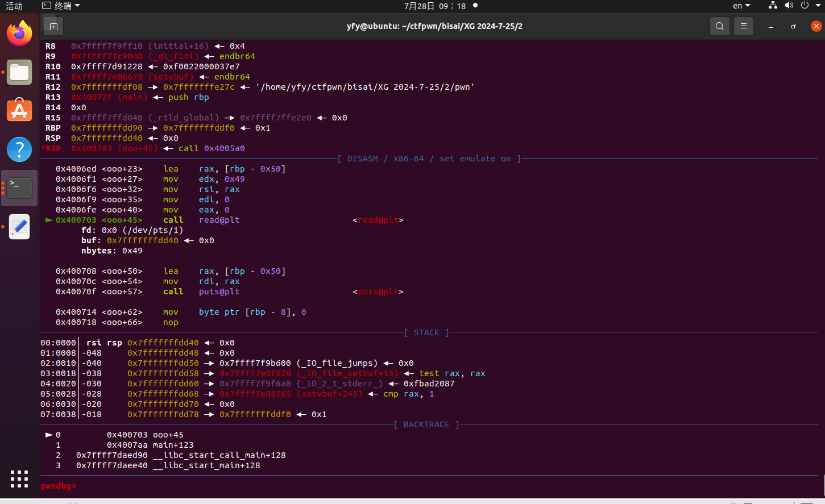Open the 'en' input source dropdown
The width and height of the screenshot is (825, 504).
741,6
